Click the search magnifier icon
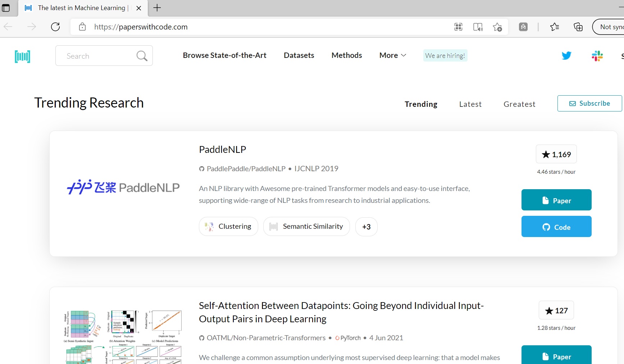This screenshot has width=624, height=364. 142,56
